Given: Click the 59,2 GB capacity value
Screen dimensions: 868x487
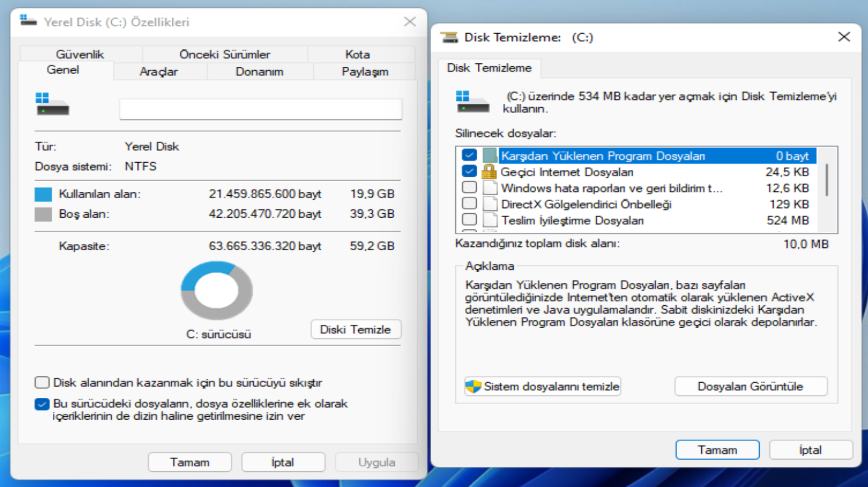Looking at the screenshot, I should pos(372,246).
